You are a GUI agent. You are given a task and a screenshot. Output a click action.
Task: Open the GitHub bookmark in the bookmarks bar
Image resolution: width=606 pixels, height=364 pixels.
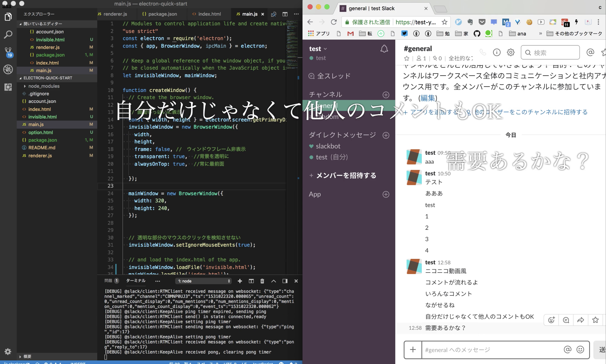click(477, 33)
